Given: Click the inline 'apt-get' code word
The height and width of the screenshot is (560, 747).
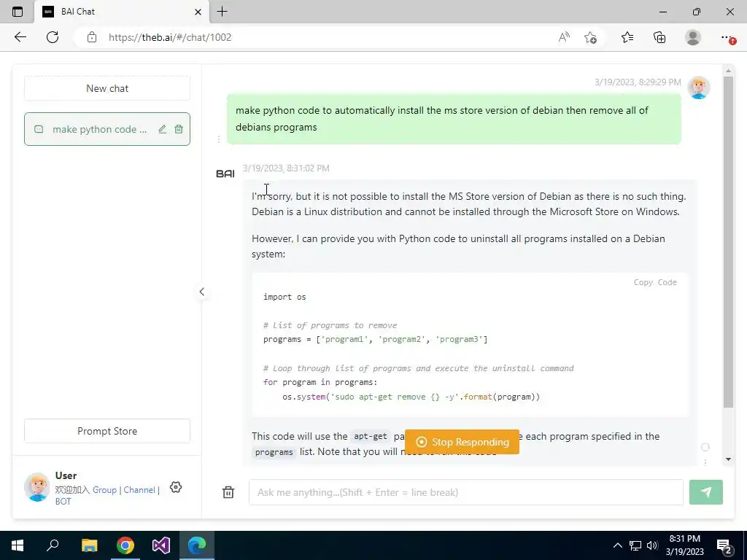Looking at the screenshot, I should point(371,436).
